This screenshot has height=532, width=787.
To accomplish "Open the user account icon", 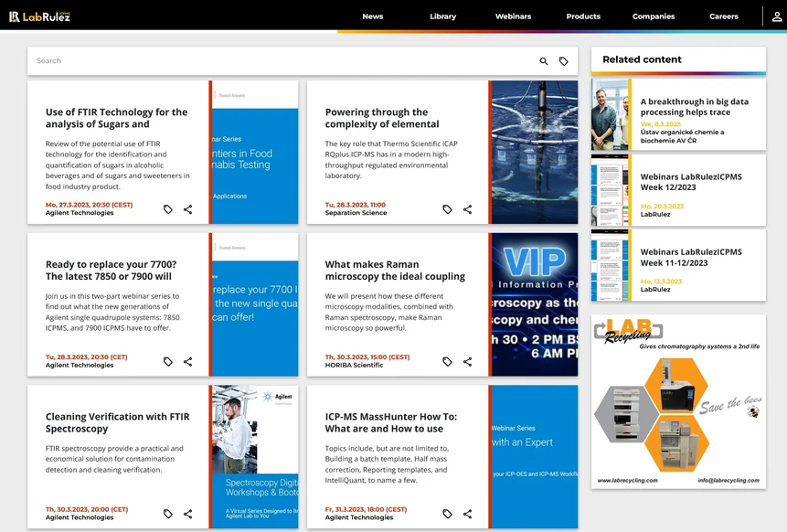I will tap(776, 16).
